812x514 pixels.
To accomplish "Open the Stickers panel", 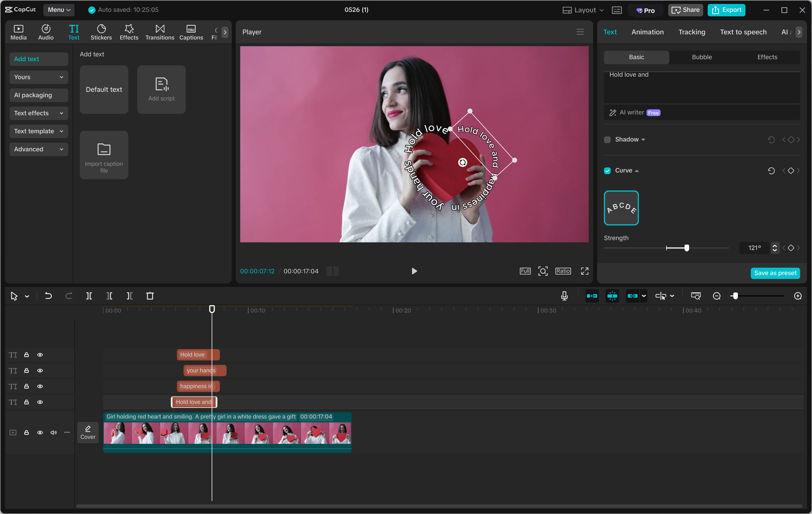I will [101, 32].
